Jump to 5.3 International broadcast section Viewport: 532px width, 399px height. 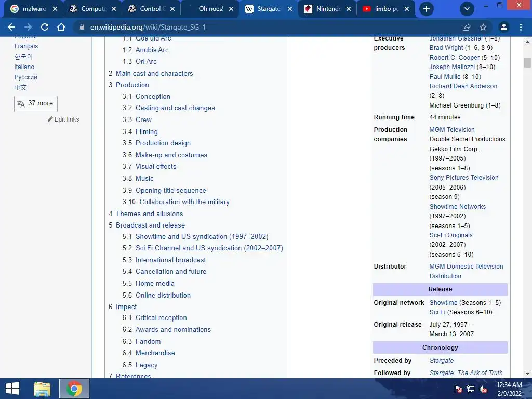[x=164, y=260]
